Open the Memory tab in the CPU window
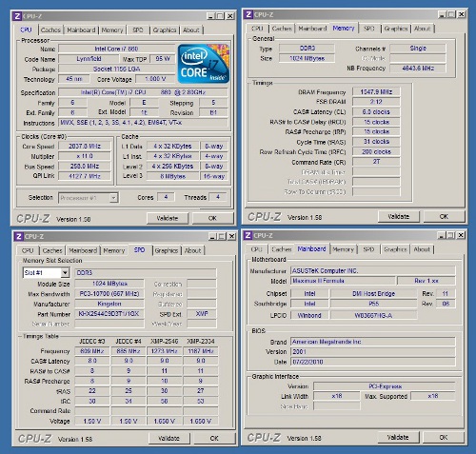The image size is (476, 454). (x=112, y=30)
